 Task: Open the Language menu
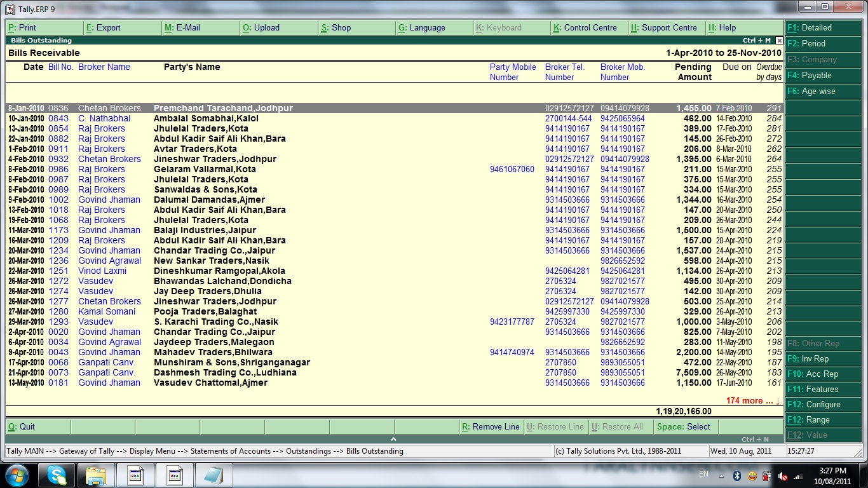coord(435,28)
